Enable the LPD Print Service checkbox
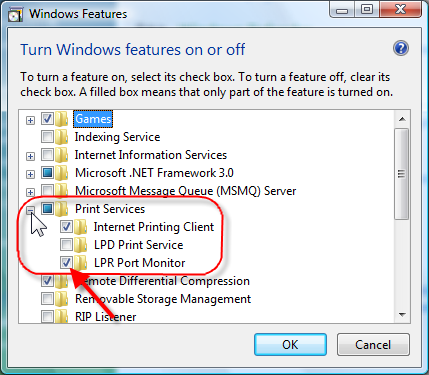The width and height of the screenshot is (429, 375). pos(66,245)
